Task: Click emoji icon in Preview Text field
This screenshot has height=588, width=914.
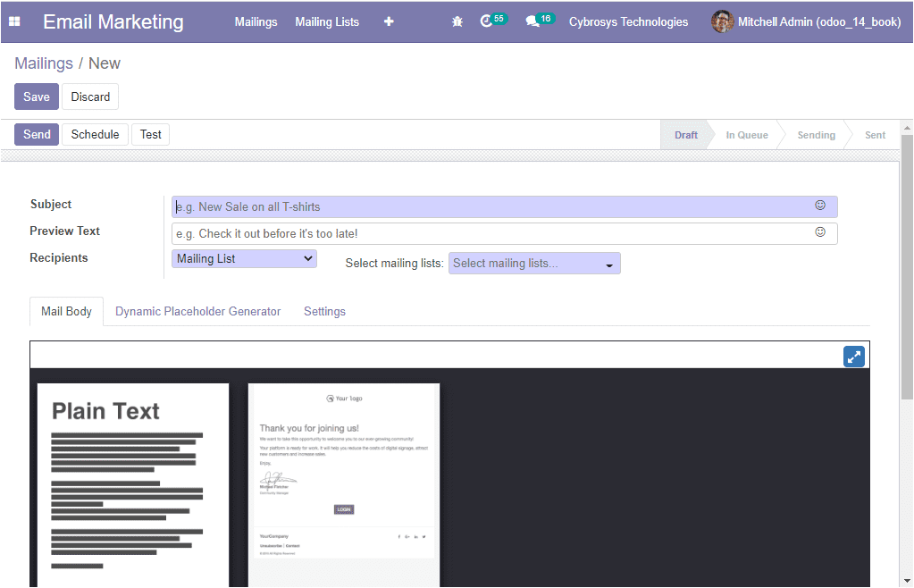Action: click(x=820, y=232)
